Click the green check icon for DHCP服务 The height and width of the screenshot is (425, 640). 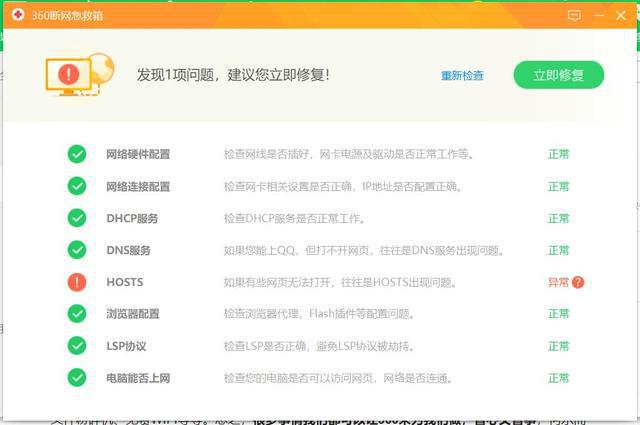tap(77, 218)
